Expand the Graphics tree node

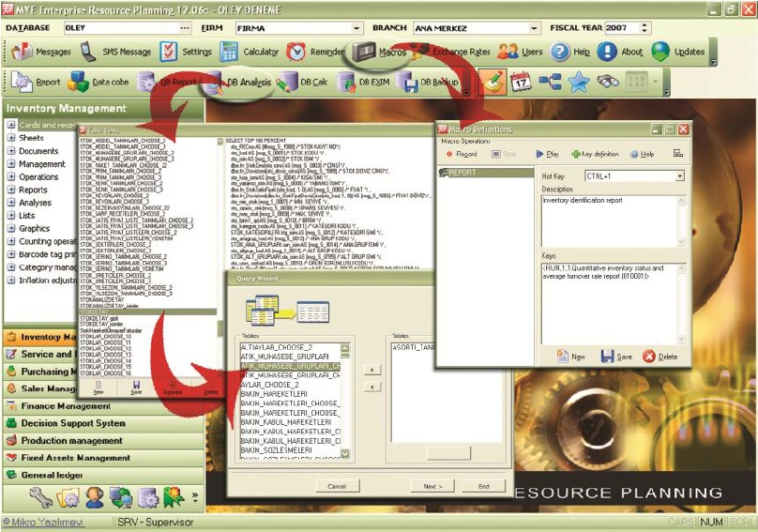tap(11, 228)
